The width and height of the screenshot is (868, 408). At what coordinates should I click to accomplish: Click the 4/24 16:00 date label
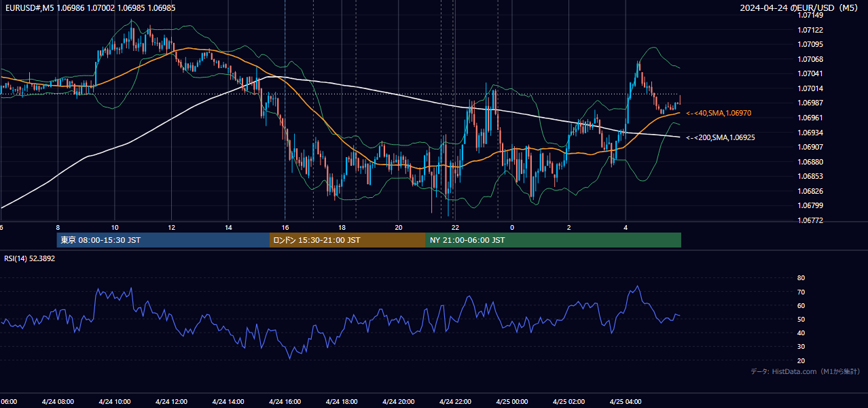pos(285,401)
